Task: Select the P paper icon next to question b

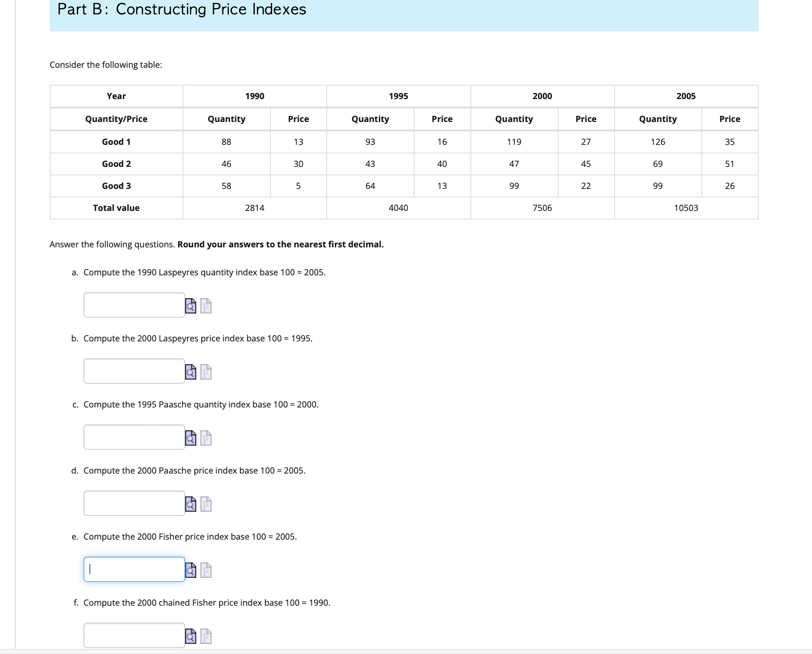Action: tap(206, 372)
